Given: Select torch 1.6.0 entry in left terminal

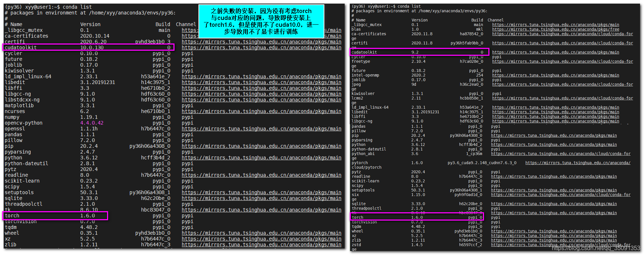Looking at the screenshot, I should pos(56,216).
